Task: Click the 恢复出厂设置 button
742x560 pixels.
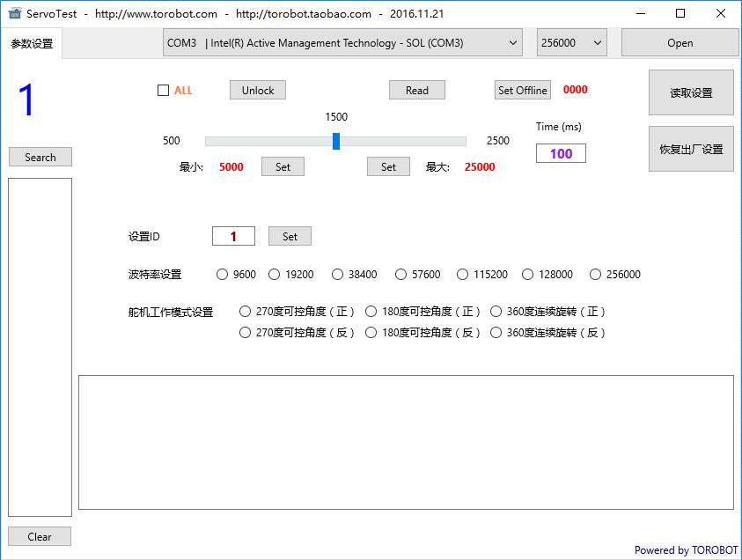Action: coord(691,149)
